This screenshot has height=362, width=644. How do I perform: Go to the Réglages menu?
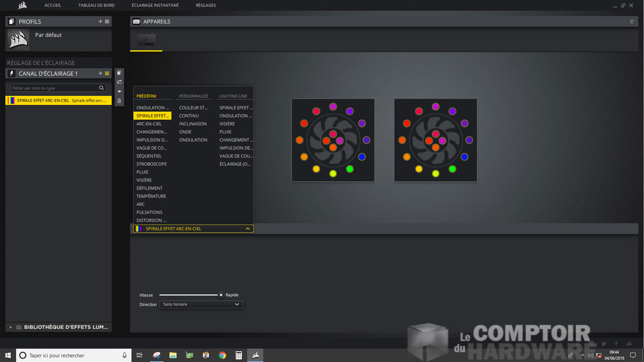click(206, 5)
